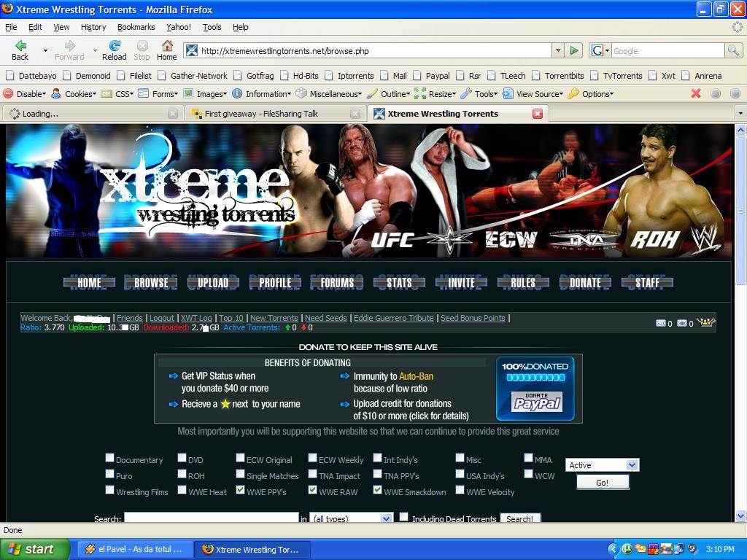
Task: Tick the MMA category checkbox
Action: click(528, 458)
